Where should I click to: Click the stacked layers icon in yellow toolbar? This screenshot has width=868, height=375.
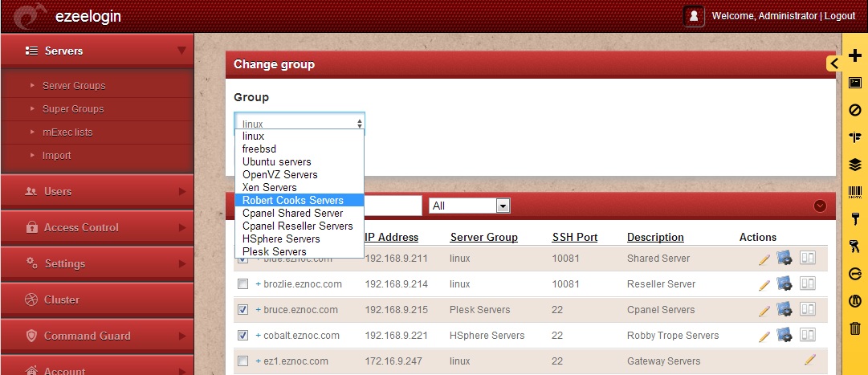coord(854,165)
